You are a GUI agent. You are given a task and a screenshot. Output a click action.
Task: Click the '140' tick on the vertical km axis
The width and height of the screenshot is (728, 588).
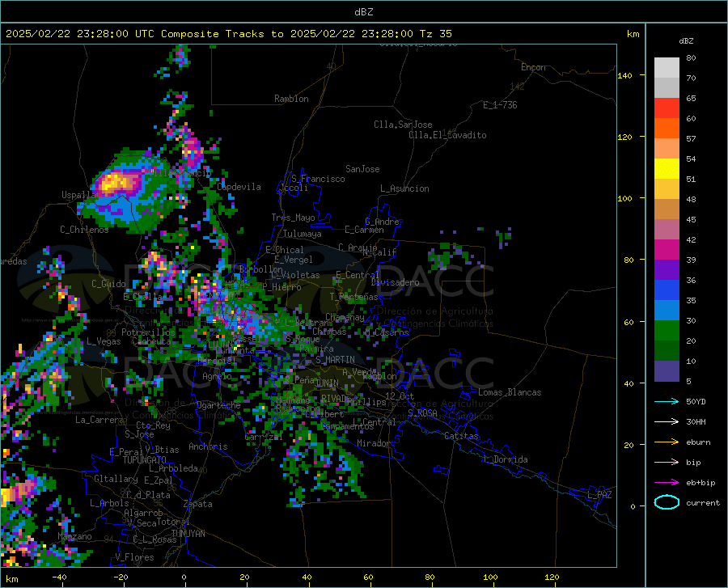tap(625, 75)
